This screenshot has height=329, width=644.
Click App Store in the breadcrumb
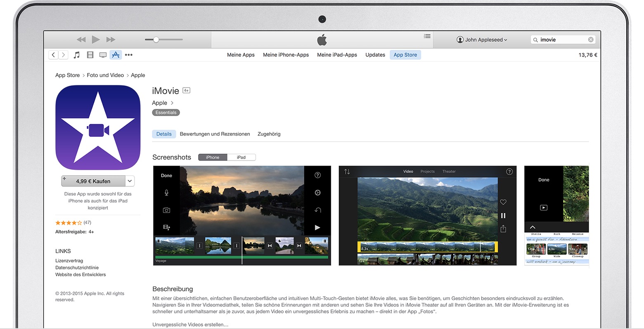tap(67, 75)
